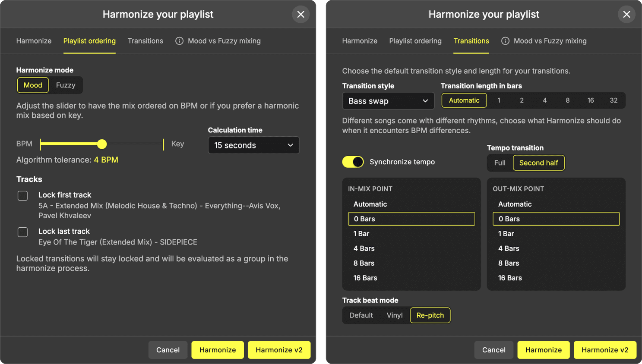The width and height of the screenshot is (642, 364).
Task: Disable the Synchronize tempo toggle
Action: 353,162
